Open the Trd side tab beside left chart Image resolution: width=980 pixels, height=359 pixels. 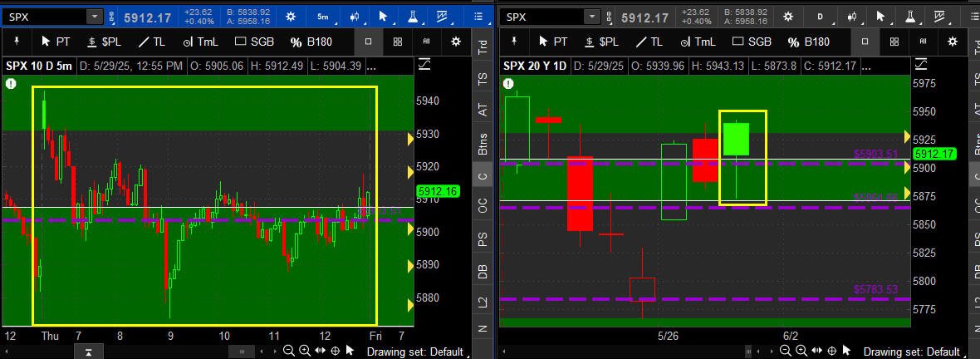(483, 48)
